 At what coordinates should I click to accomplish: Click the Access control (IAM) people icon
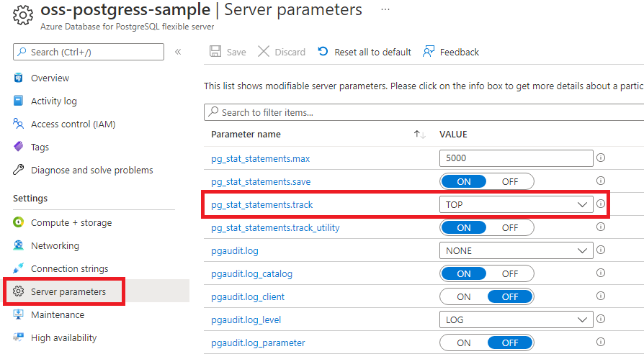point(19,124)
